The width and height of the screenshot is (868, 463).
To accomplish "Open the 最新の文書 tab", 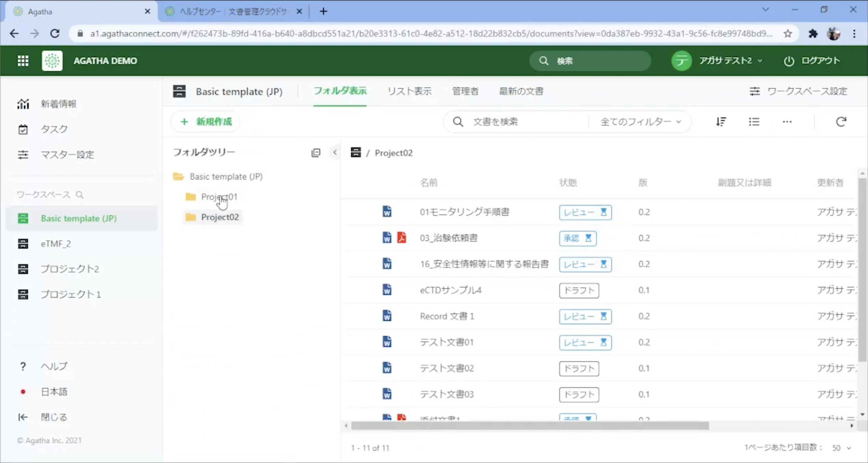I will (521, 91).
